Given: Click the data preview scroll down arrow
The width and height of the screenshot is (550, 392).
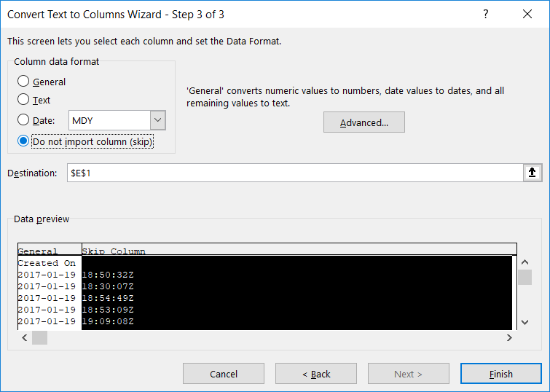Looking at the screenshot, I should tap(525, 322).
